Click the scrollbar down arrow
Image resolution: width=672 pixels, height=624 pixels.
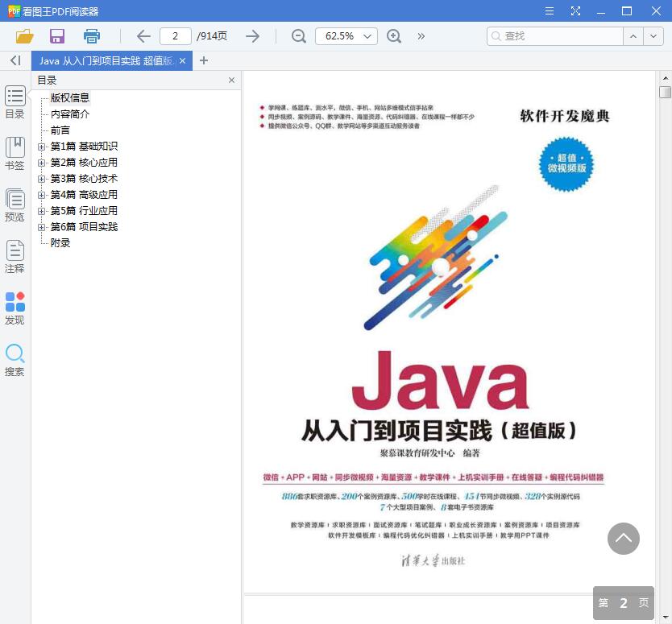[665, 617]
